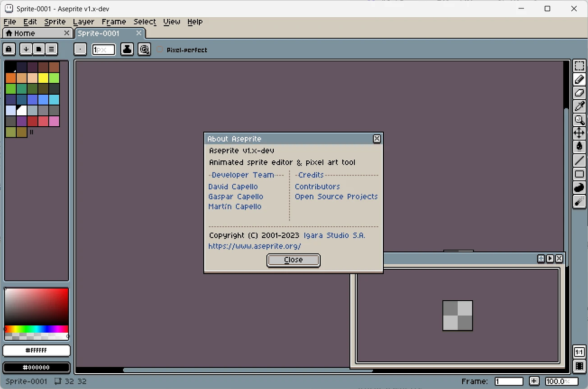The height and width of the screenshot is (389, 588).
Task: Select the Contour blob tool
Action: (579, 187)
